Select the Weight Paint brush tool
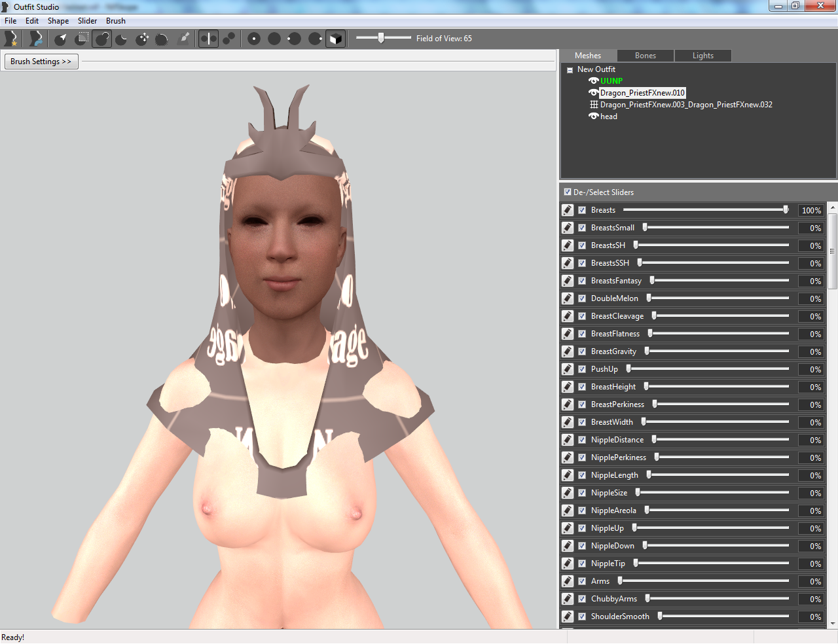 [x=185, y=39]
